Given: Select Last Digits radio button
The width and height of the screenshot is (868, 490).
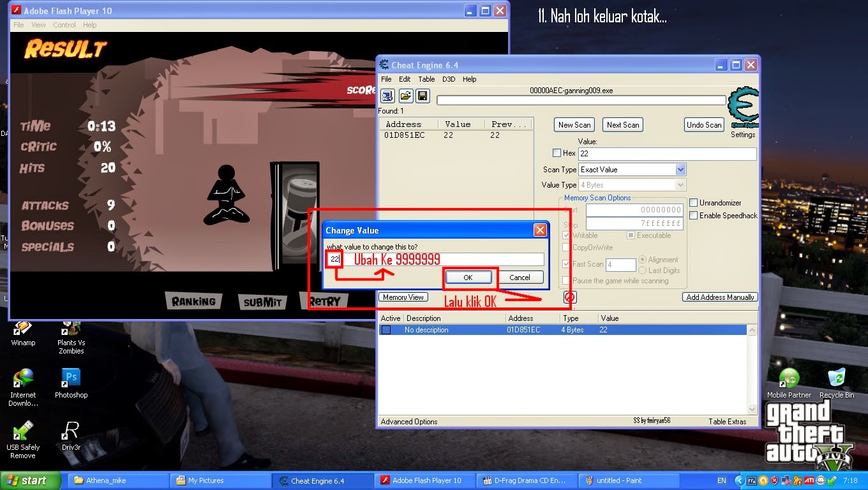Looking at the screenshot, I should (643, 271).
